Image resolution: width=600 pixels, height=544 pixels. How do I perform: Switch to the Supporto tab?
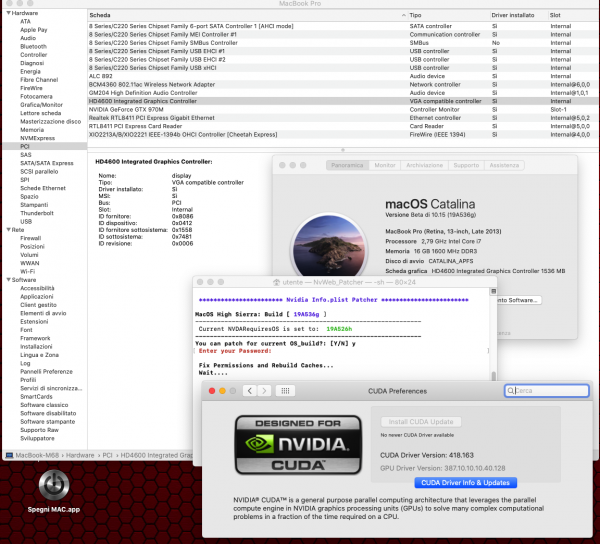(466, 165)
